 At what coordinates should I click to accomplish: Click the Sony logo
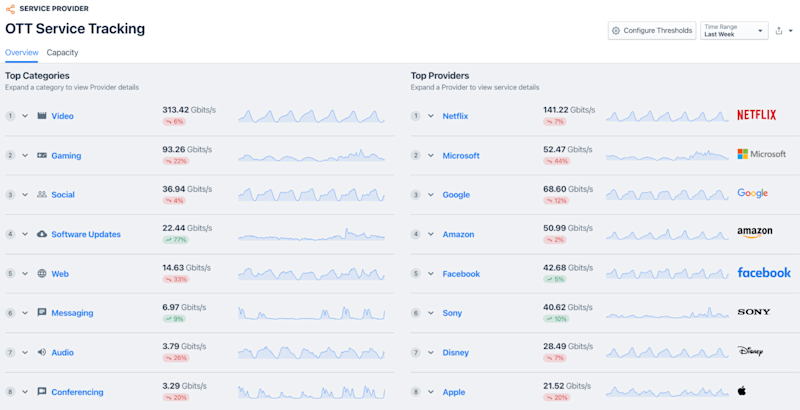pyautogui.click(x=754, y=312)
